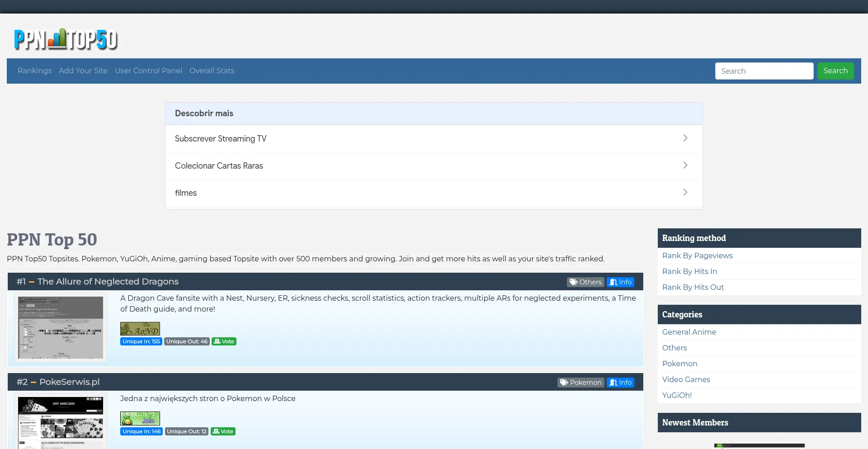Open Pokemon category in sidebar

679,364
